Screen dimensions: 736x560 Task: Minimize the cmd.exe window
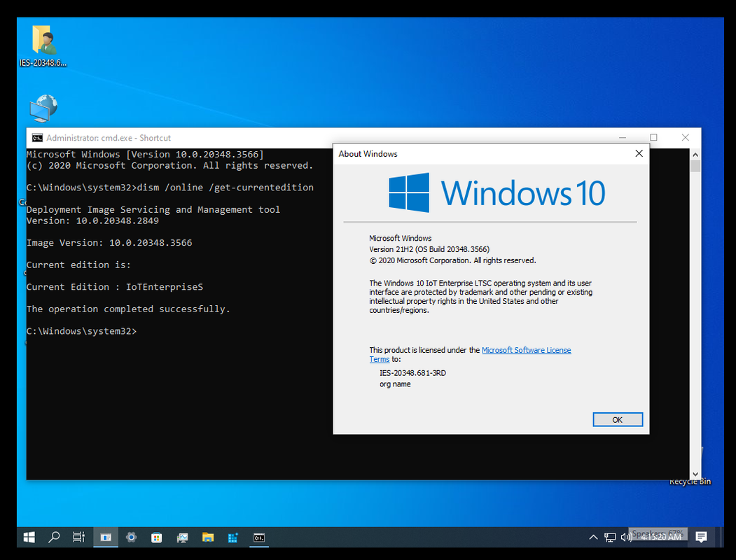623,138
